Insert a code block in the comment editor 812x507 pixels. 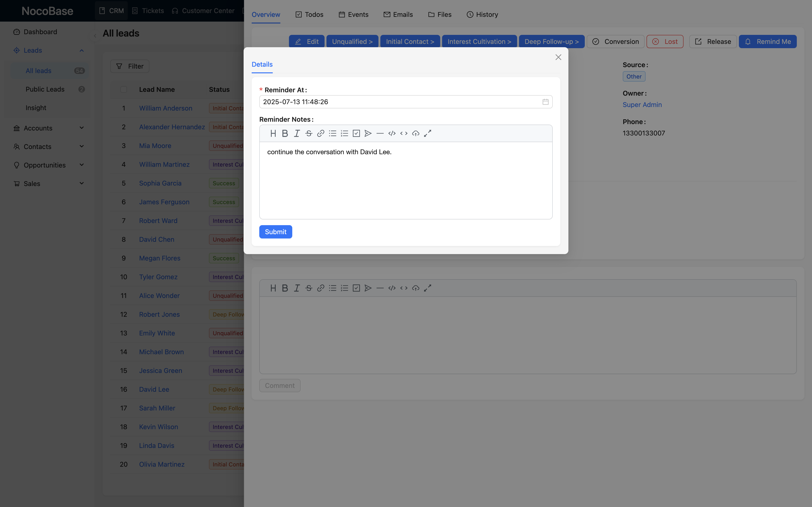click(392, 288)
